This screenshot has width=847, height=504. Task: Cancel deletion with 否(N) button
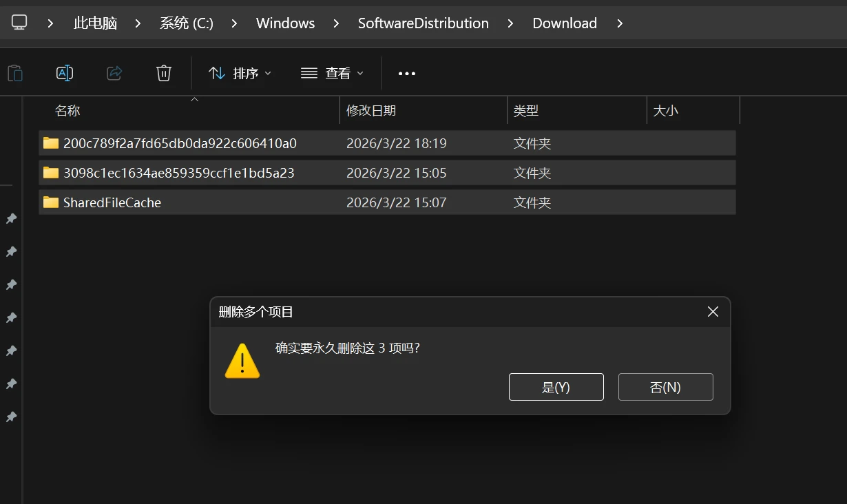(x=665, y=387)
